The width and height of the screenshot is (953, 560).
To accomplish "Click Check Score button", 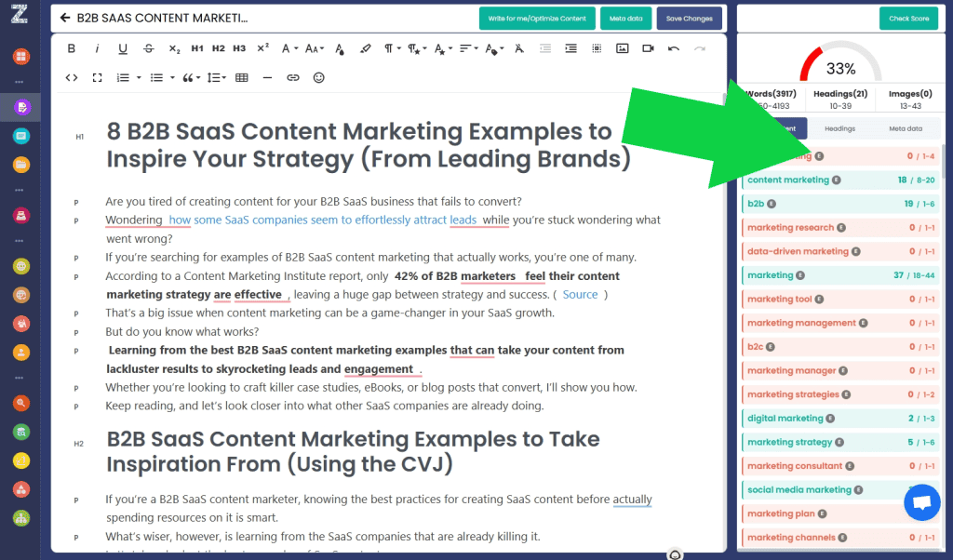I will click(x=908, y=19).
